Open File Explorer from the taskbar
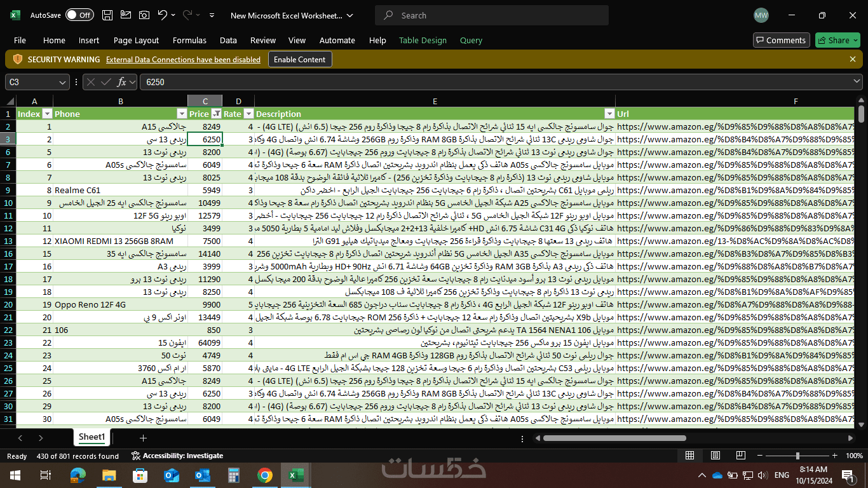The height and width of the screenshot is (488, 868). pos(109,475)
